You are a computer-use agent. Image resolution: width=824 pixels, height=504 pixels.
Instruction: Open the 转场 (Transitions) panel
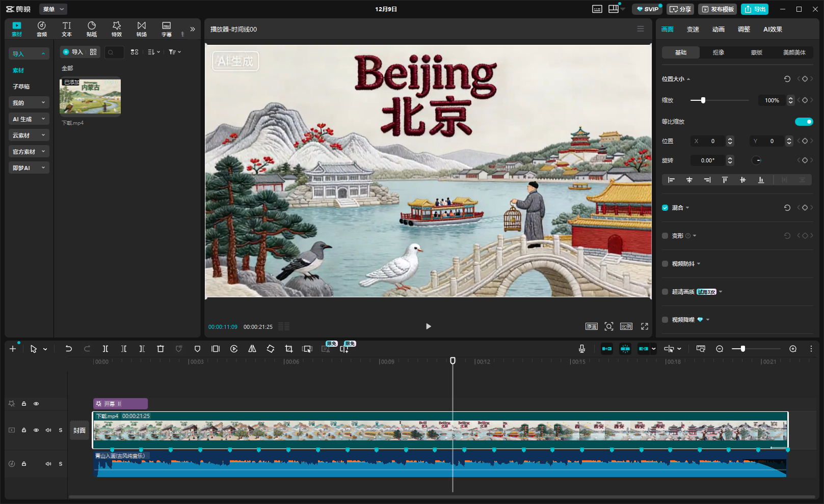(x=142, y=29)
